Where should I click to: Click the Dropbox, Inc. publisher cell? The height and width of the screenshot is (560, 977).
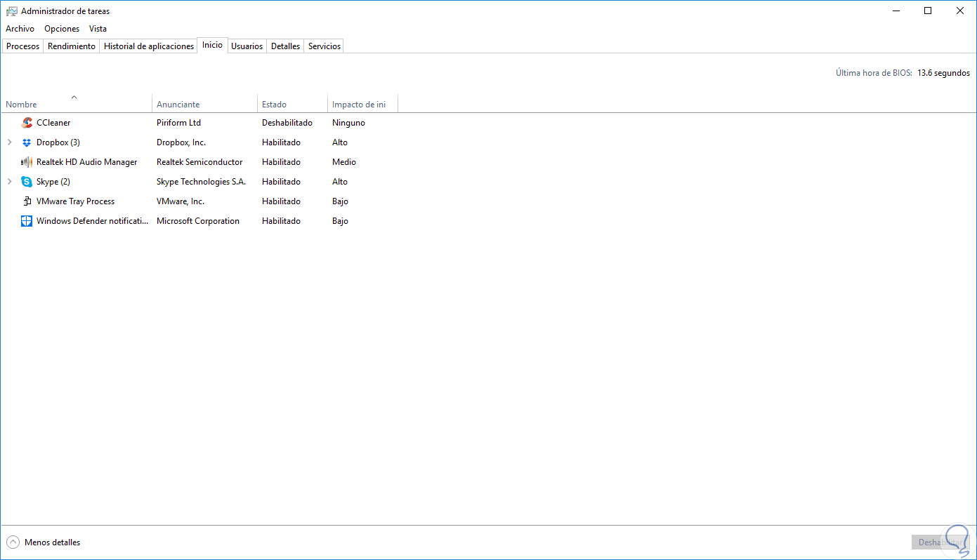tap(181, 142)
